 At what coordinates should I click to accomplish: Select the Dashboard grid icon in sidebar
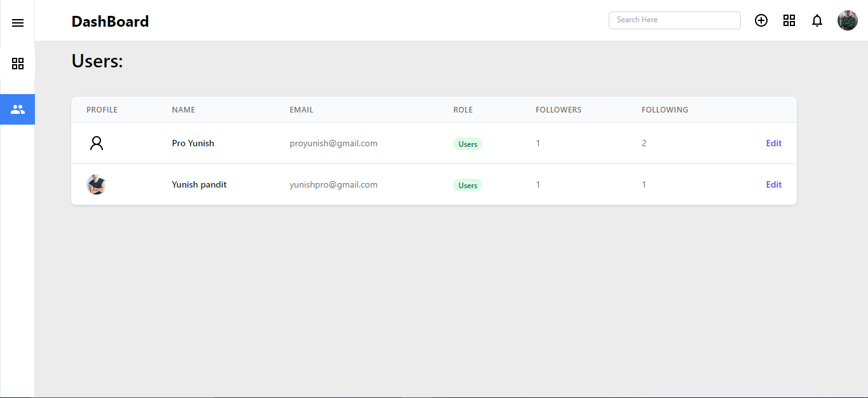17,64
